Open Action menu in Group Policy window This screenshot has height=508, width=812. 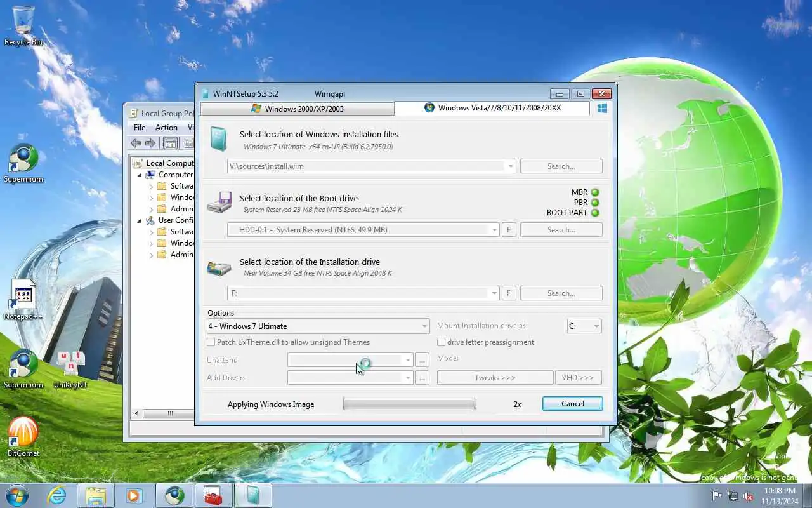(x=166, y=128)
